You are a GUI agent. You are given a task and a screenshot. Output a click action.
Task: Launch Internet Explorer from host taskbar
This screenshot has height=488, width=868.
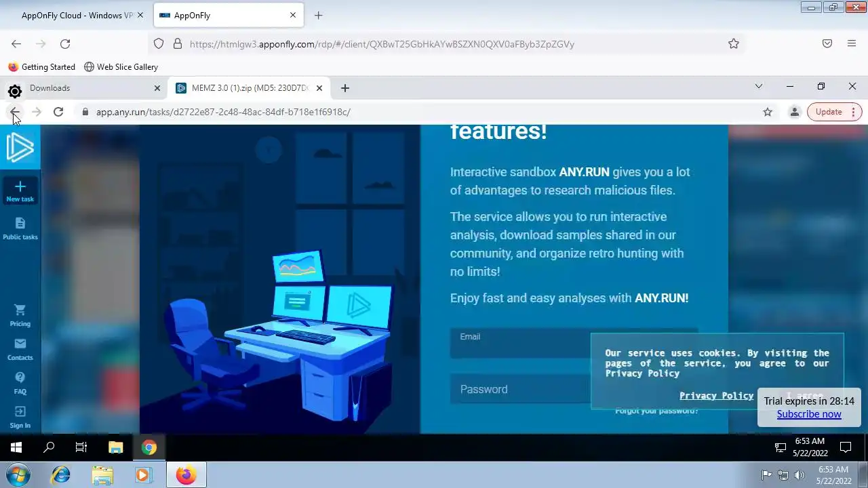[61, 475]
